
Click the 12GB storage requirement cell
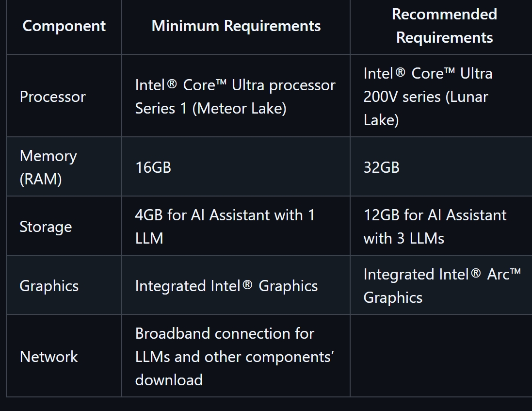pyautogui.click(x=441, y=227)
